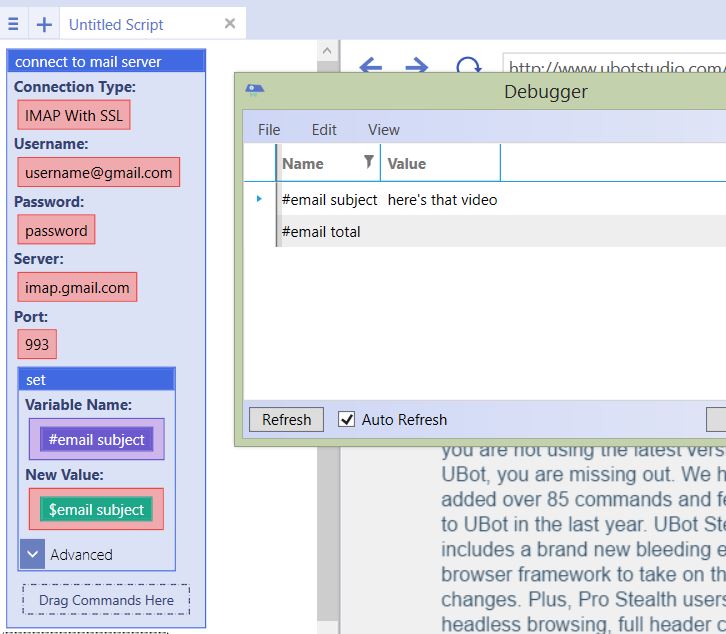Click the Drag Commands Here placeholder
The width and height of the screenshot is (726, 634).
[106, 600]
